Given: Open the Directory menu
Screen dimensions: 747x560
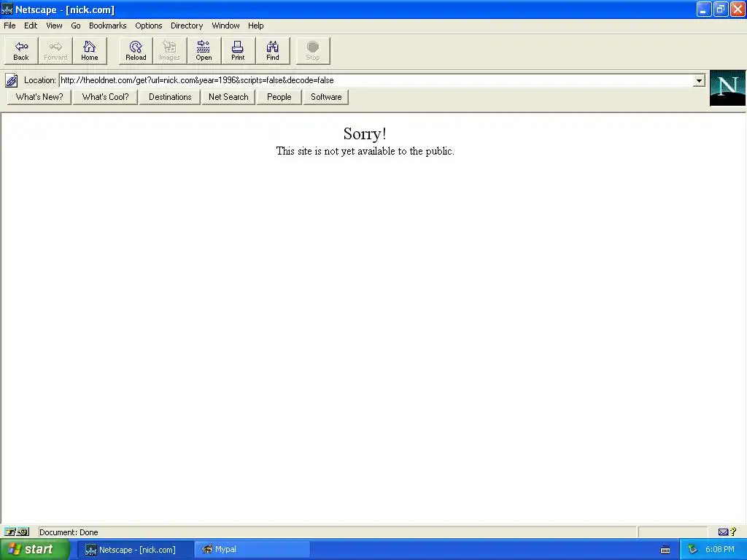Looking at the screenshot, I should (187, 26).
